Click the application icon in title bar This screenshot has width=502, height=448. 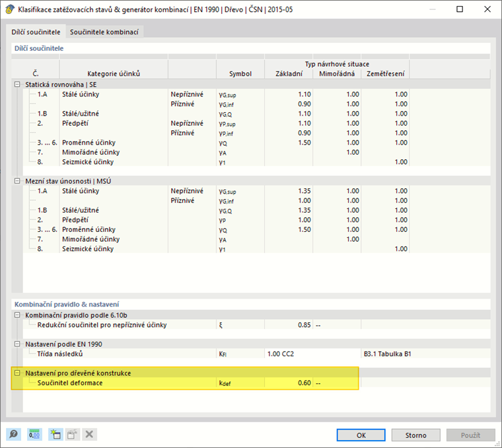tap(10, 9)
